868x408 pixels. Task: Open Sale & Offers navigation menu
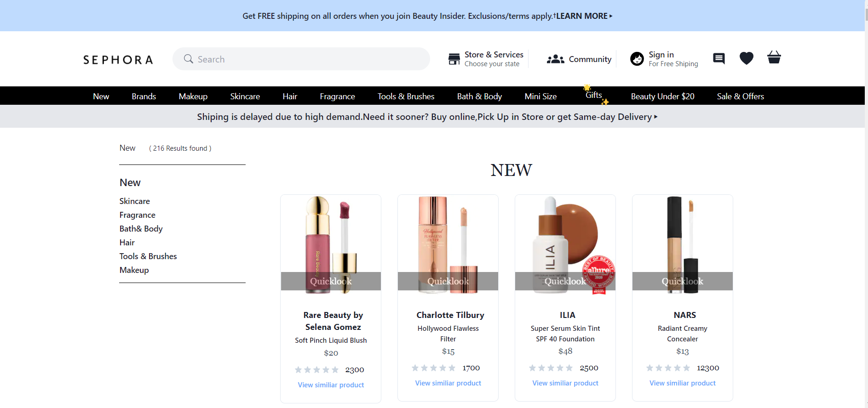(740, 96)
